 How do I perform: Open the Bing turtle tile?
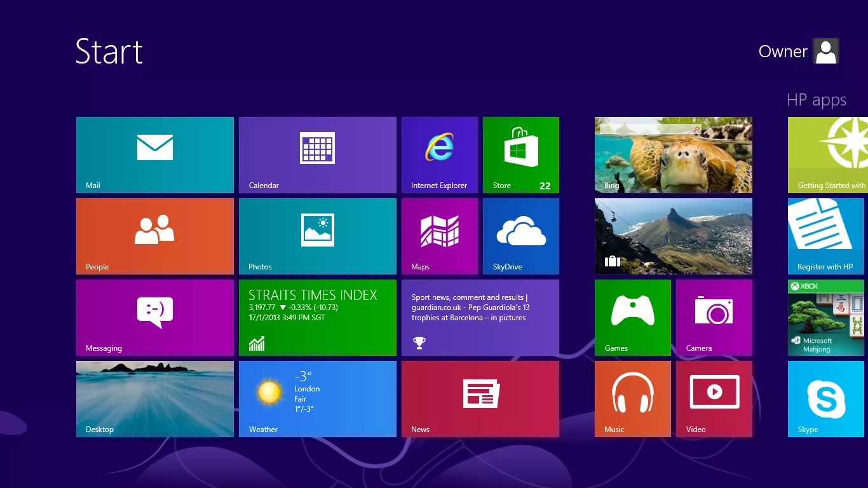[x=674, y=155]
